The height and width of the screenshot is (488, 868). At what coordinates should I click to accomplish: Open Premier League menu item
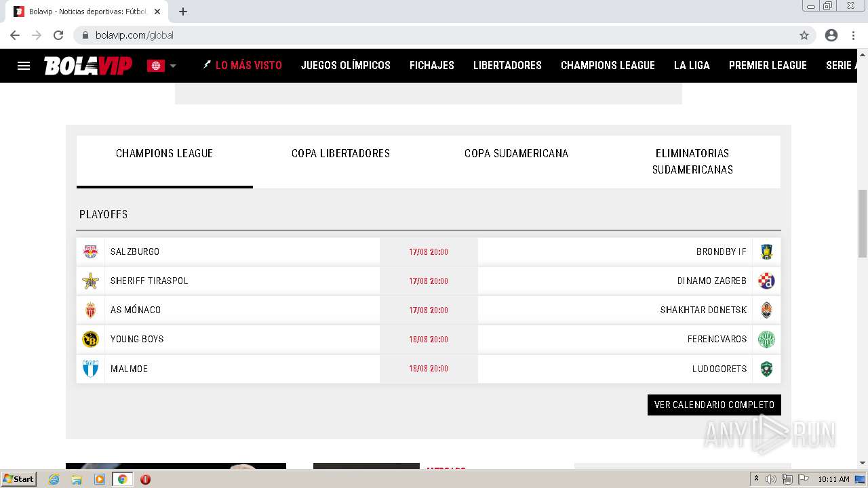pos(768,66)
